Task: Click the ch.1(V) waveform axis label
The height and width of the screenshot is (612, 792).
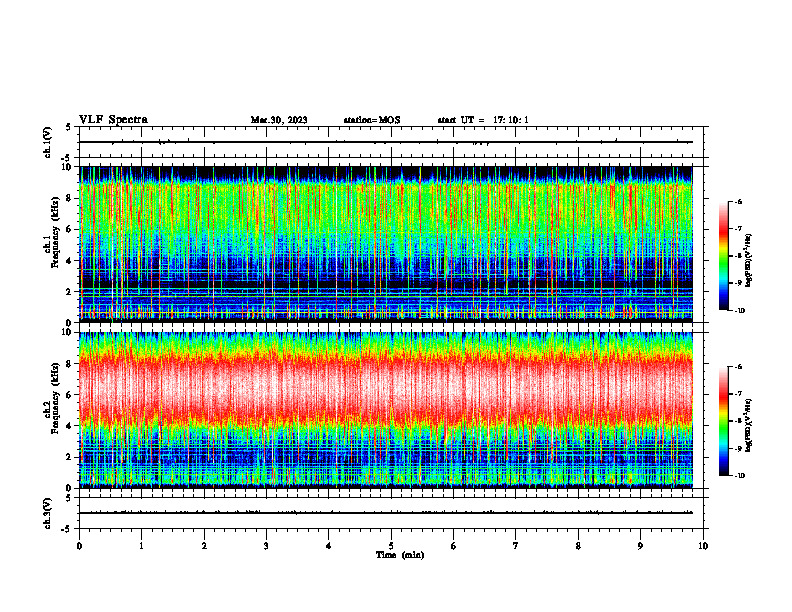Action: pos(47,142)
